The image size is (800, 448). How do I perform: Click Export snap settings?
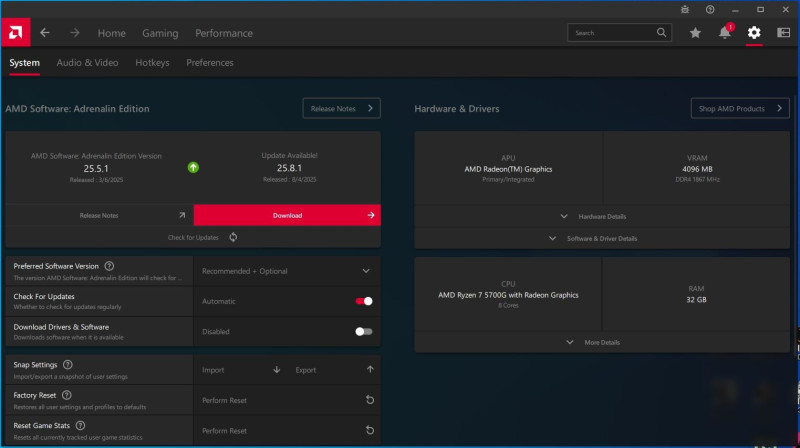(x=306, y=370)
